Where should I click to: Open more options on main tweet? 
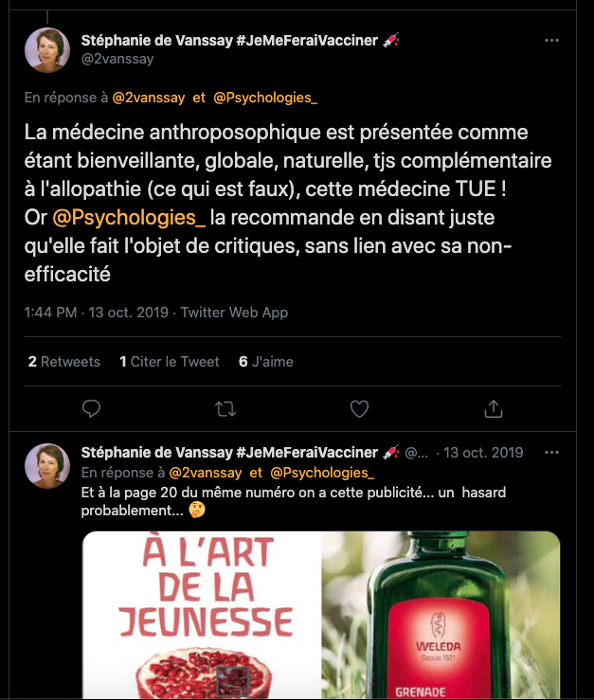coord(551,41)
